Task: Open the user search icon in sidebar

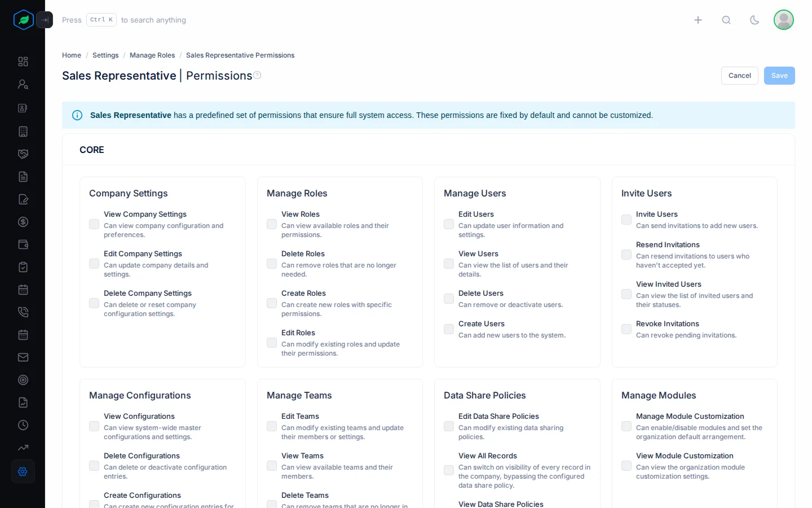Action: [x=23, y=84]
